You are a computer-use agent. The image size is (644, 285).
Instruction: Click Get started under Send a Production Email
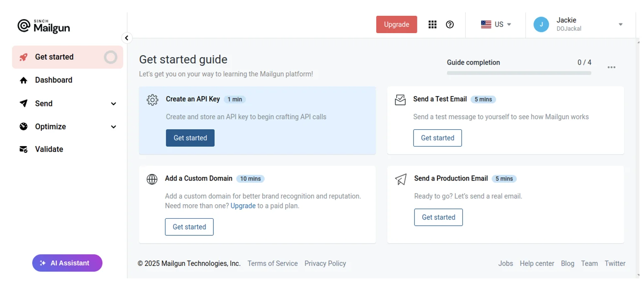tap(438, 217)
